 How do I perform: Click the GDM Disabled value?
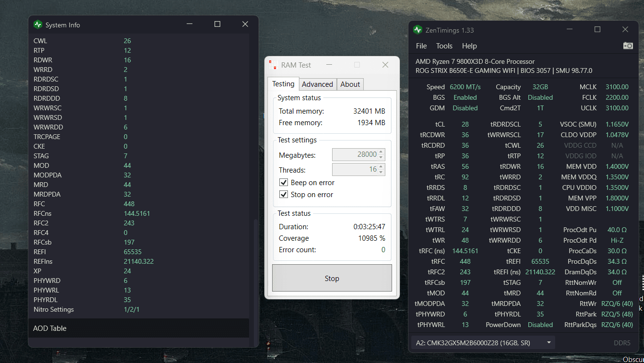465,108
